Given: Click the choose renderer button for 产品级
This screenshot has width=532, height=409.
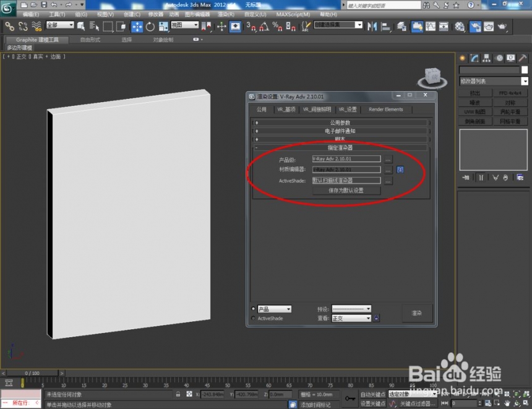Looking at the screenshot, I should tap(388, 159).
